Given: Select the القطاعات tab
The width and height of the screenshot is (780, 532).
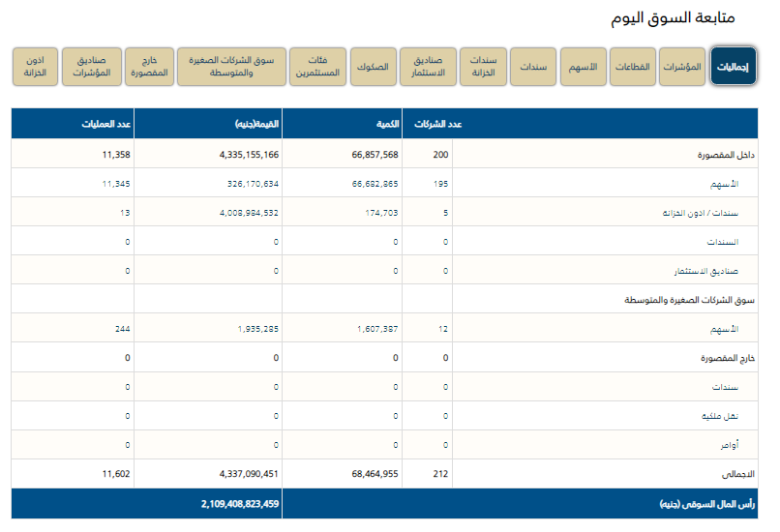Looking at the screenshot, I should click(635, 66).
